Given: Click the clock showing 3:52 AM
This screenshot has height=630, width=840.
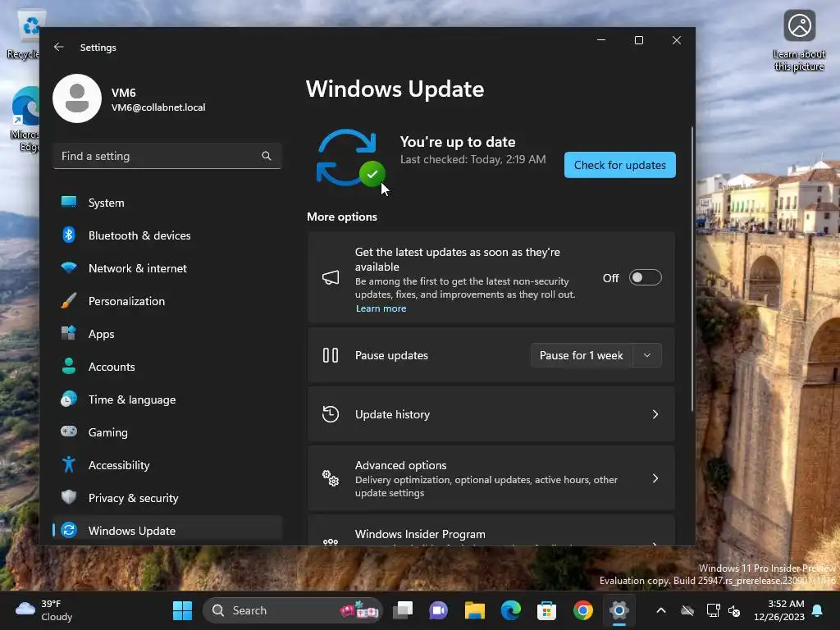Looking at the screenshot, I should point(779,610).
